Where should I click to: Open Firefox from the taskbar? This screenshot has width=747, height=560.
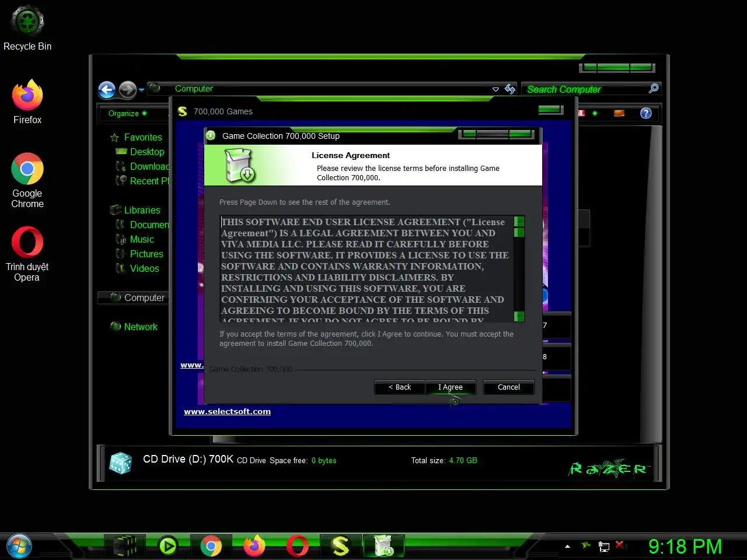(x=254, y=547)
